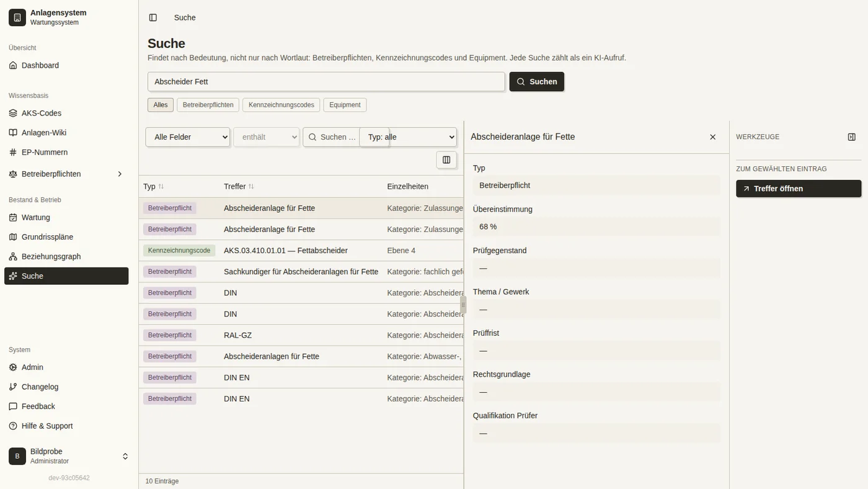Expand the Betreiberpflichten sidebar section
Image resolution: width=868 pixels, height=489 pixels.
click(x=66, y=174)
